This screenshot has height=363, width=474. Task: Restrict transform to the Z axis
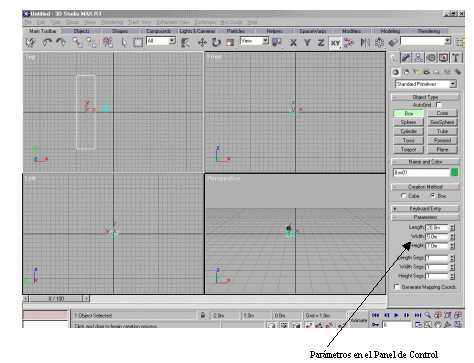pos(321,43)
